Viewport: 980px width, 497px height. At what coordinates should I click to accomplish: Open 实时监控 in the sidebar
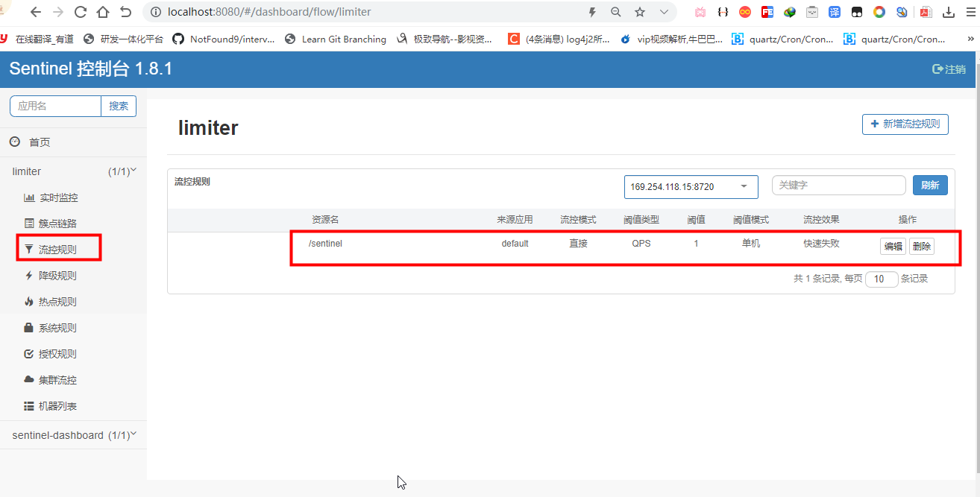[x=58, y=197]
